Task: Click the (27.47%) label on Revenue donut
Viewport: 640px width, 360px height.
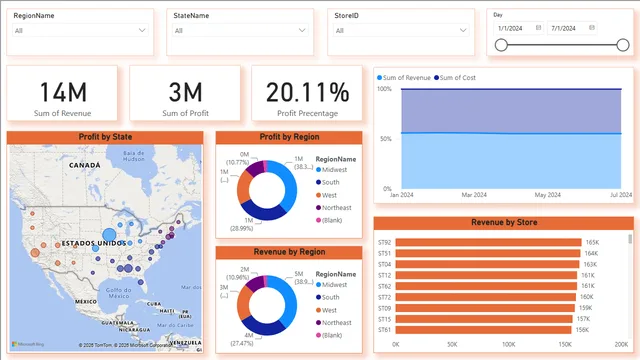Action: point(241,344)
